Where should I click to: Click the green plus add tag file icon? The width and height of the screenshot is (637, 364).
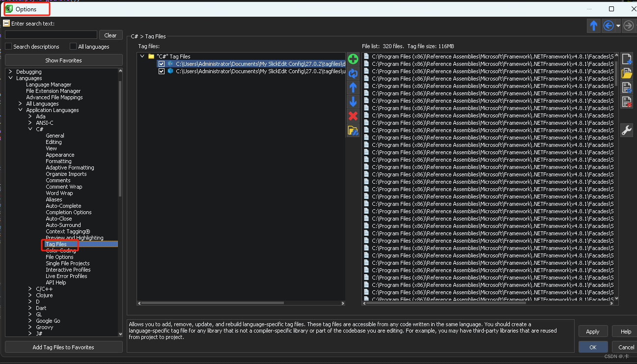(x=353, y=59)
